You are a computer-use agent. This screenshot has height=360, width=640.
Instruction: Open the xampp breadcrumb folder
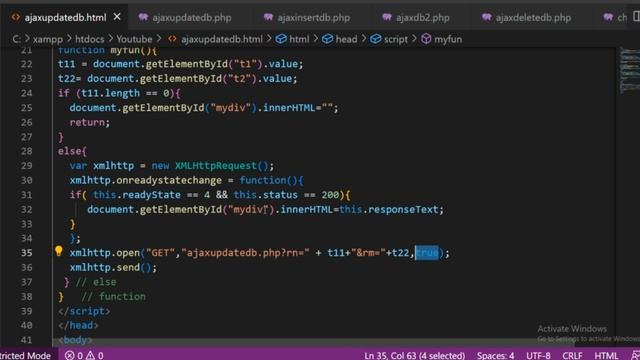tap(48, 39)
